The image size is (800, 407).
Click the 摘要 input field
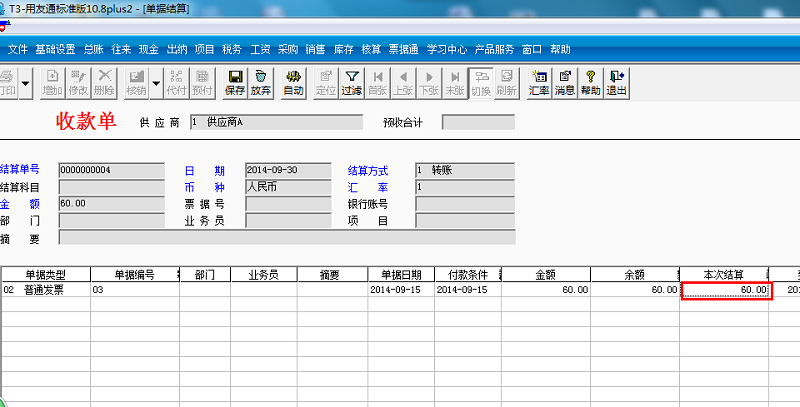coord(287,237)
